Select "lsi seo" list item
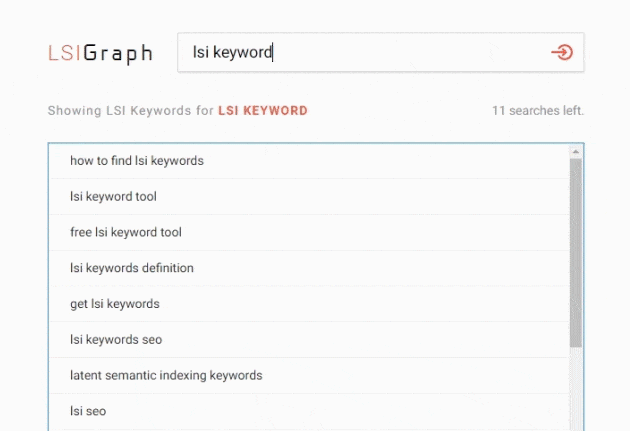This screenshot has height=431, width=630. [309, 411]
